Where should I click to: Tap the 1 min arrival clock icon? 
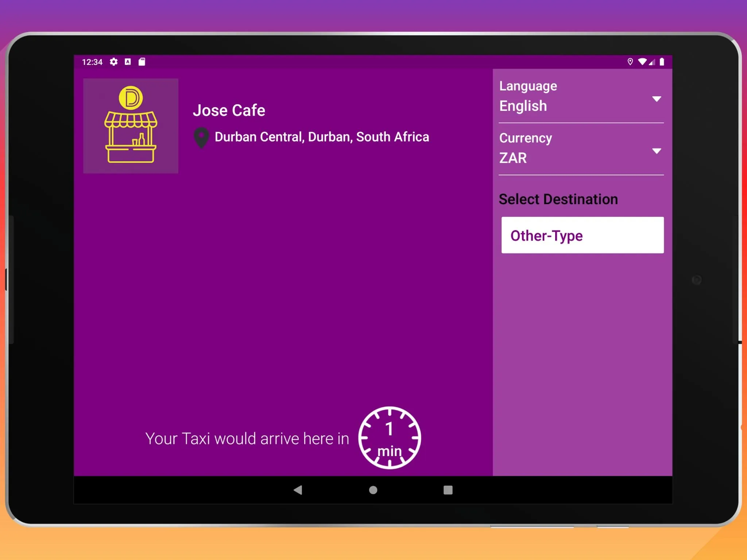[390, 437]
